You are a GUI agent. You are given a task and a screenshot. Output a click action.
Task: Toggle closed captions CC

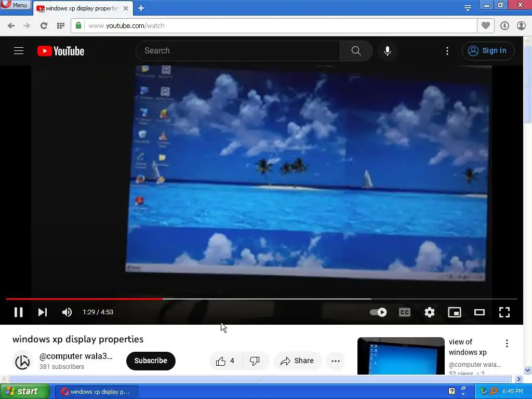[404, 312]
